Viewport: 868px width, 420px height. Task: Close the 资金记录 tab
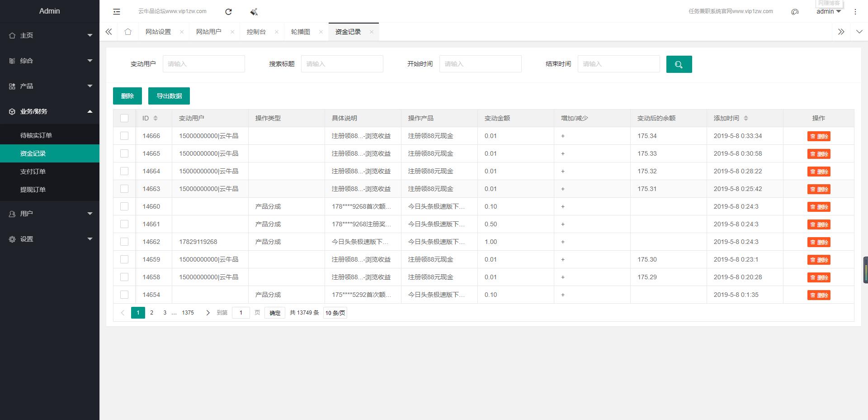(372, 32)
